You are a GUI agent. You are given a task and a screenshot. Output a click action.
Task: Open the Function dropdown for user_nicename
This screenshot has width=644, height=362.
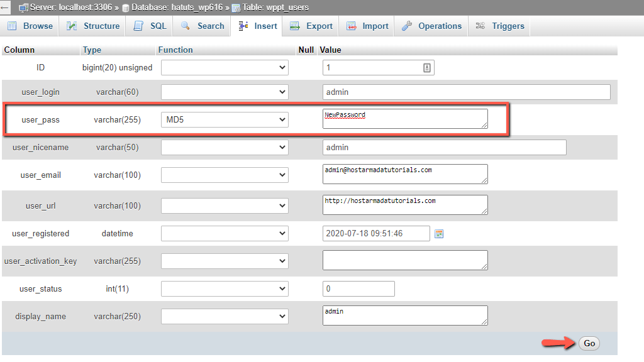coord(225,147)
